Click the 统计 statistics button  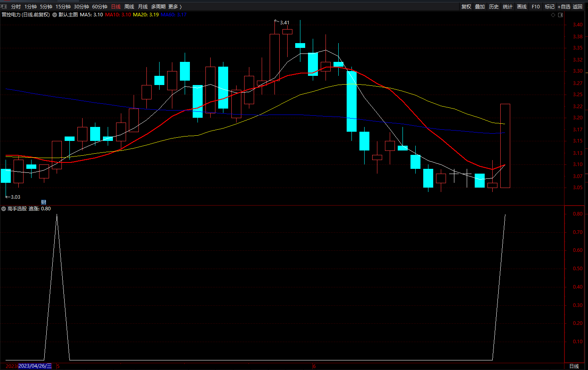pyautogui.click(x=508, y=7)
